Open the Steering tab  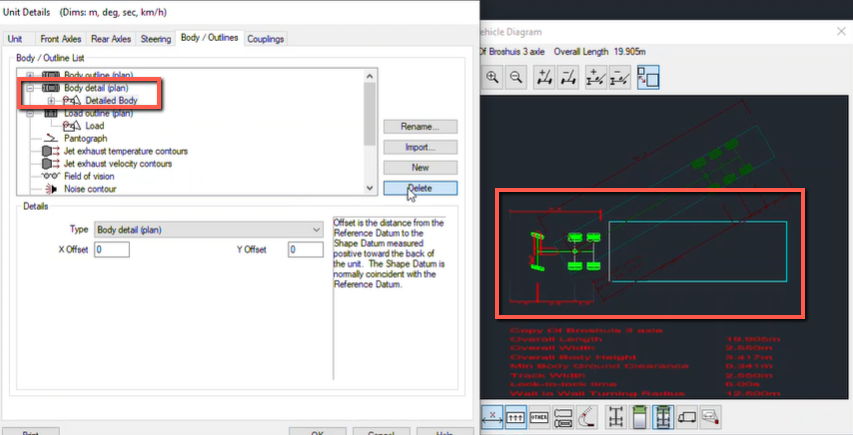pos(156,39)
